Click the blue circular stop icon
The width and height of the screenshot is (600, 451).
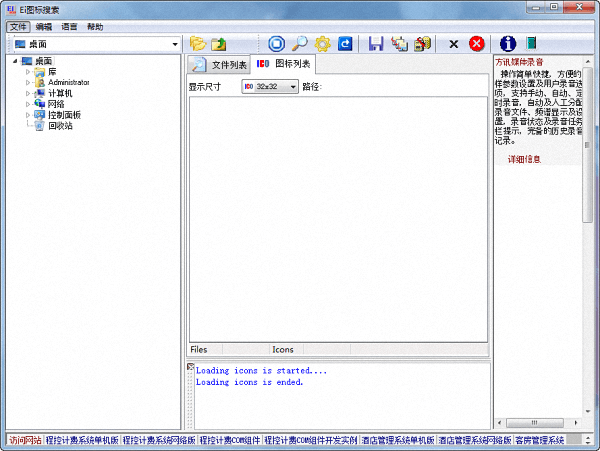tap(277, 44)
